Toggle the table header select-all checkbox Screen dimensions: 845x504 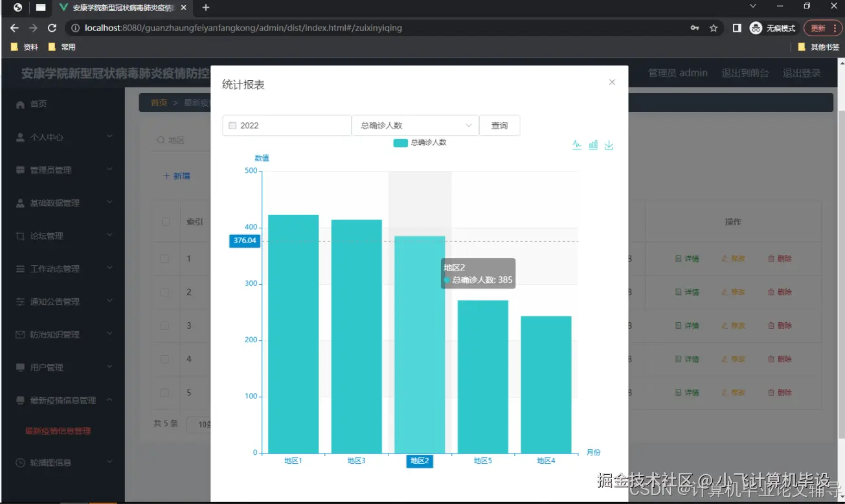165,222
